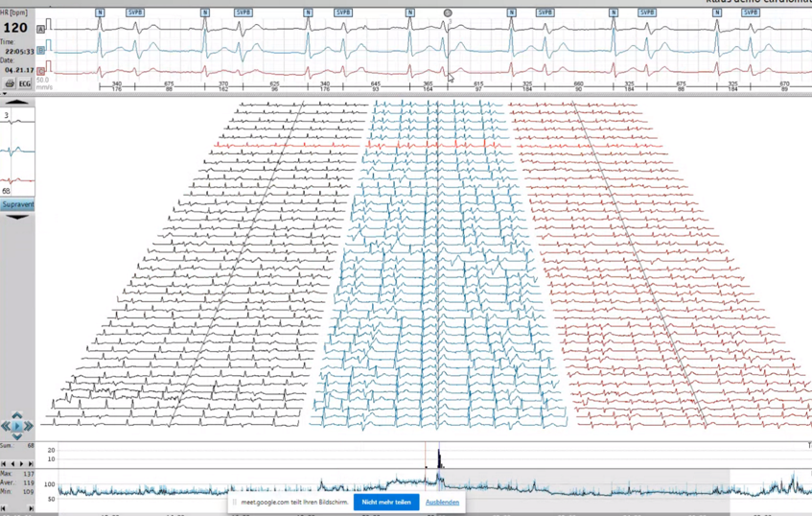The width and height of the screenshot is (812, 516).
Task: Click the 'Ausblenden' link
Action: click(x=442, y=502)
